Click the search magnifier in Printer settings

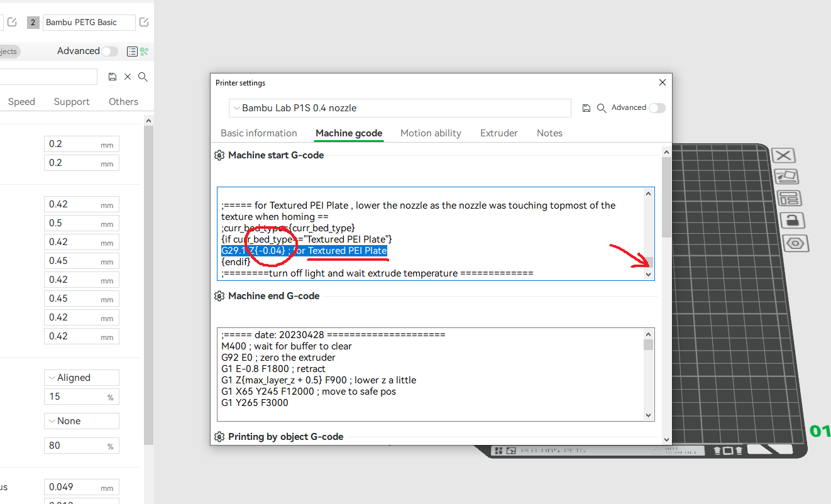[x=602, y=108]
